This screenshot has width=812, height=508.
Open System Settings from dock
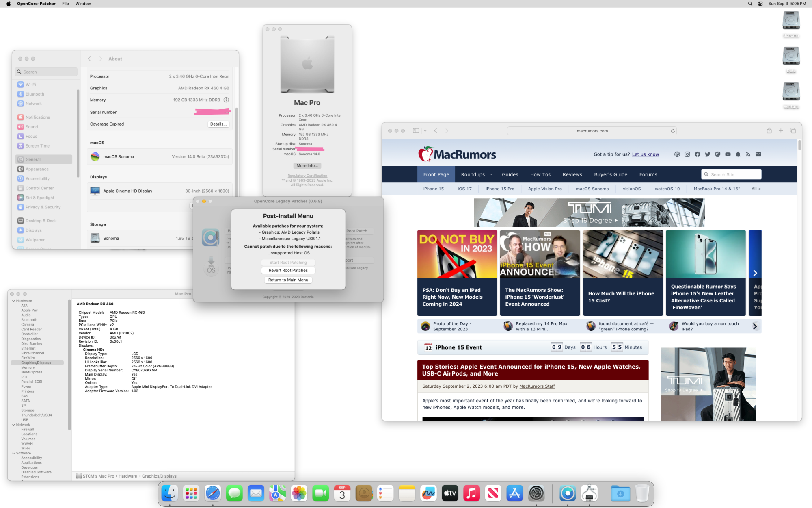pyautogui.click(x=536, y=493)
